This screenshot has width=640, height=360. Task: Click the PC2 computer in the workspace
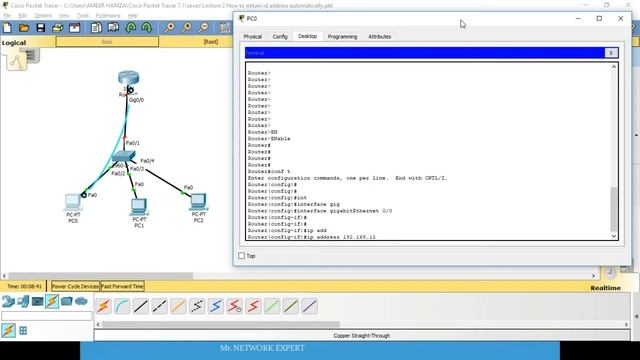click(198, 202)
